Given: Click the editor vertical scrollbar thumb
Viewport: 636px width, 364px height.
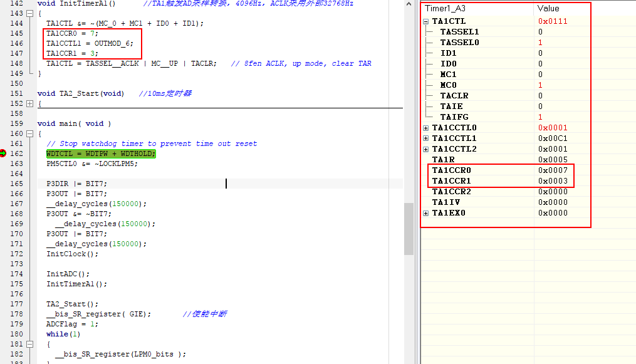Looking at the screenshot, I should point(409,229).
